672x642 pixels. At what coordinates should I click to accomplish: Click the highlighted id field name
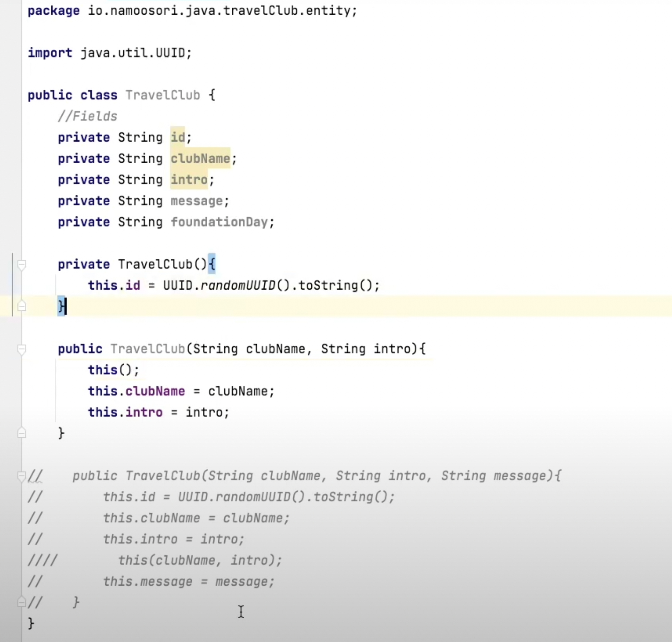178,137
